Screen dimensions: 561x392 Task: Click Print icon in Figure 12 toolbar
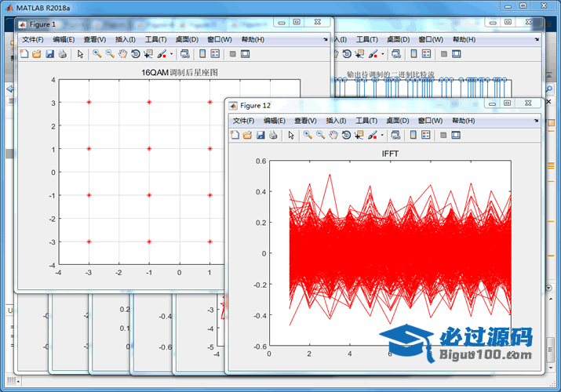point(273,135)
